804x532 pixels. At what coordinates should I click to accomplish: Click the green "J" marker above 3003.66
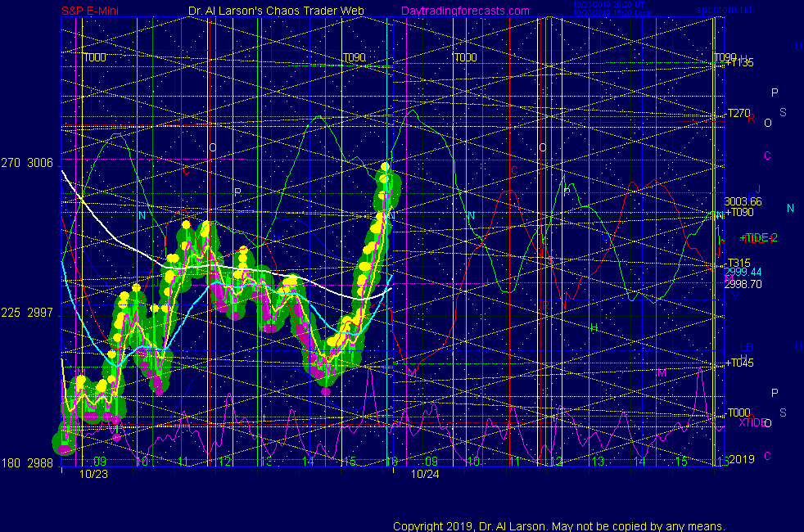tap(758, 189)
